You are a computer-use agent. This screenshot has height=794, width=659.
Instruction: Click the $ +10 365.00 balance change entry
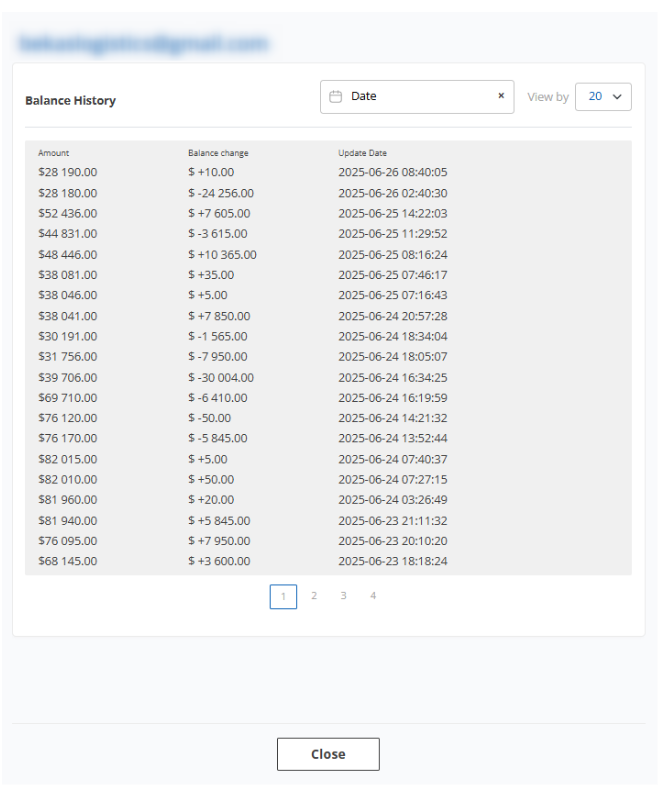tap(222, 254)
